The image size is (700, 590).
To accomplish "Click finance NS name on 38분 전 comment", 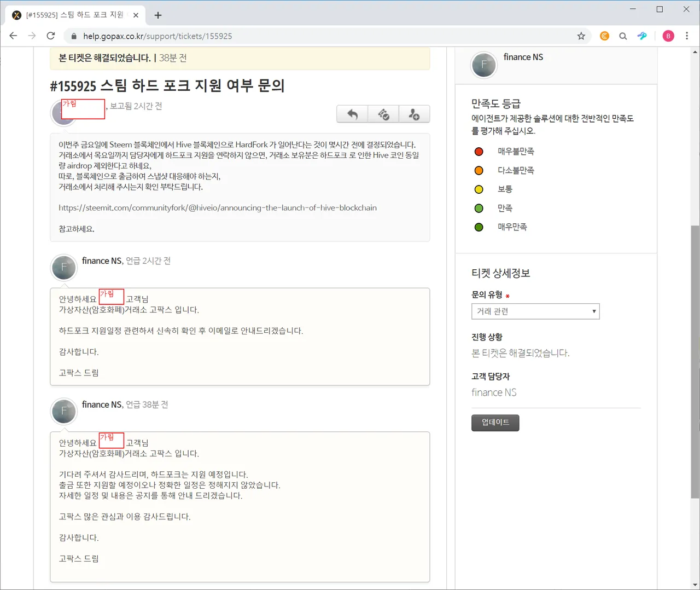I will click(102, 404).
